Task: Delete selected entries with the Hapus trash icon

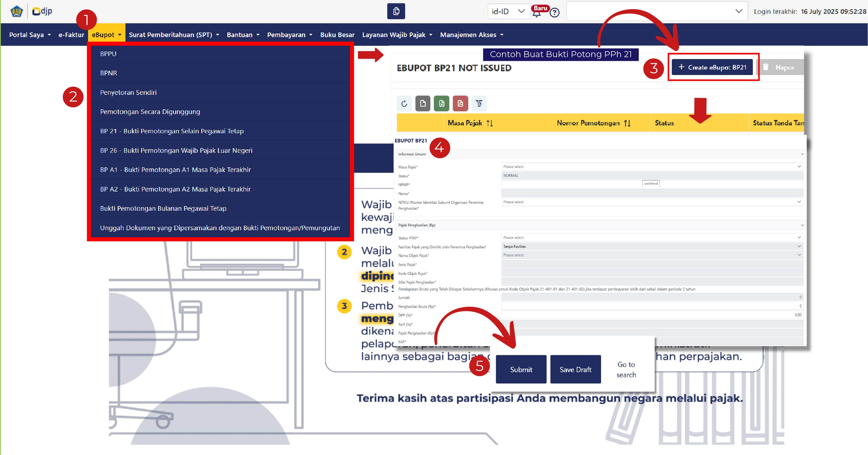Action: (781, 67)
